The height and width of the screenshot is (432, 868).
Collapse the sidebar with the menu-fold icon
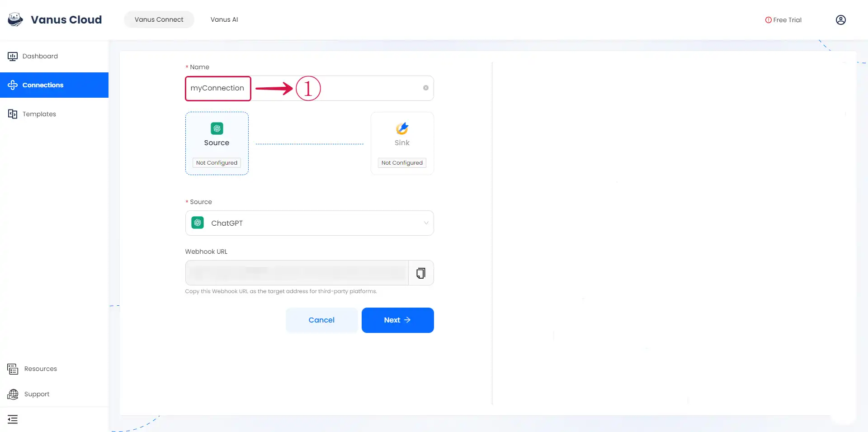(13, 419)
